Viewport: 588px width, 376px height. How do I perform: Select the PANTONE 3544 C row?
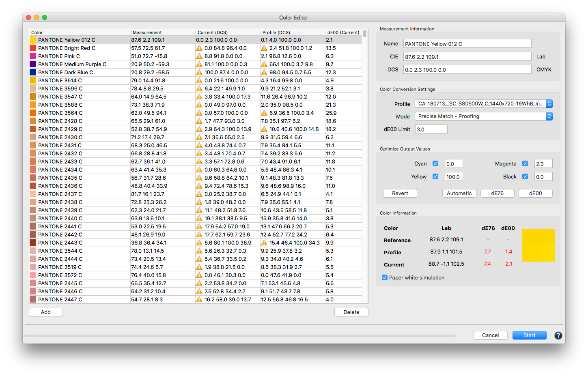pos(195,251)
